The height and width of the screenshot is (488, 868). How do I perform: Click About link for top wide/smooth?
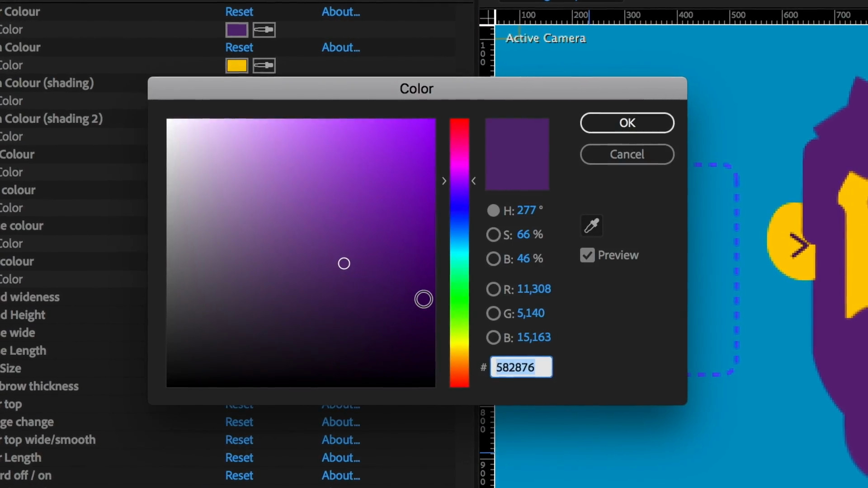click(340, 440)
